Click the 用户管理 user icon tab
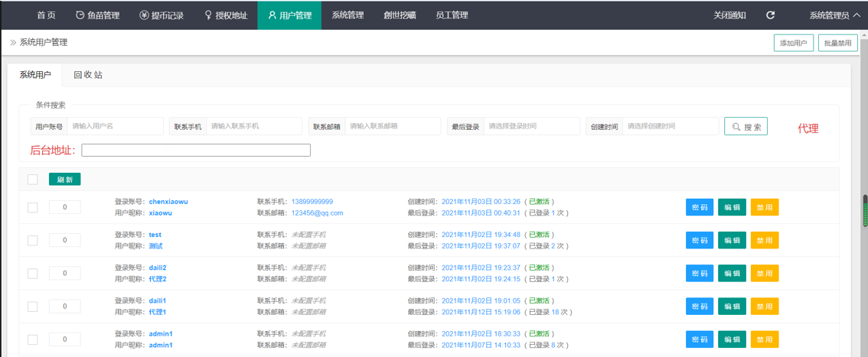This screenshot has width=868, height=357. pyautogui.click(x=289, y=15)
